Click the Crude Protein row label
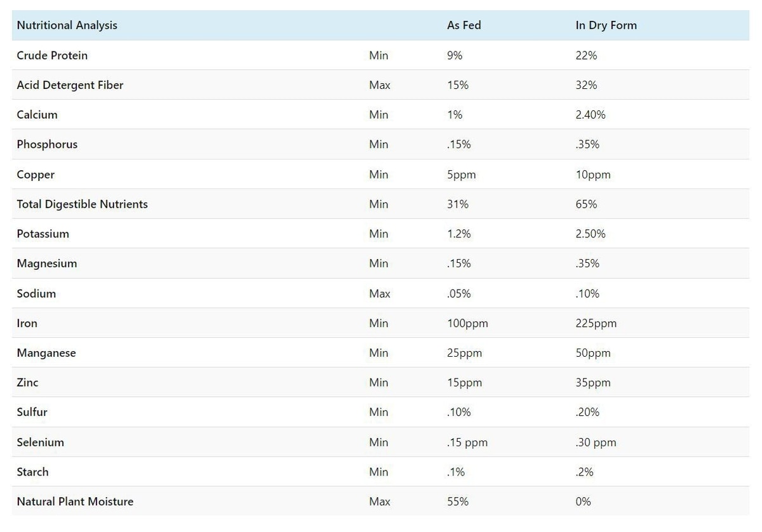This screenshot has width=762, height=532. coord(52,55)
